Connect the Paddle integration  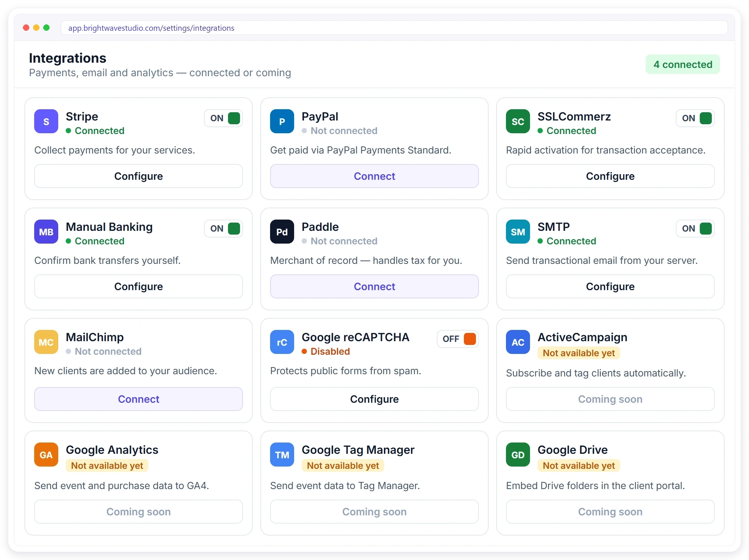click(374, 286)
